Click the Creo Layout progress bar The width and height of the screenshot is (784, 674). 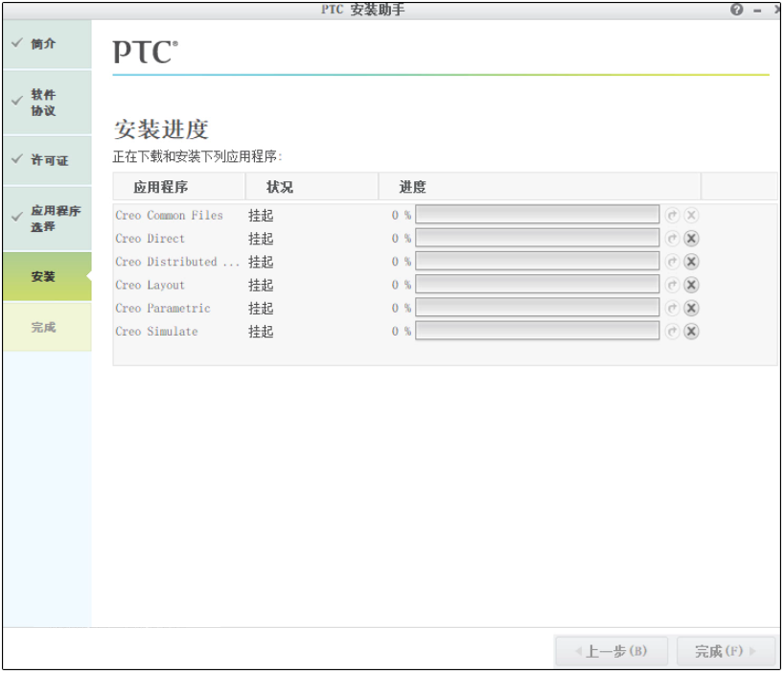tap(537, 285)
